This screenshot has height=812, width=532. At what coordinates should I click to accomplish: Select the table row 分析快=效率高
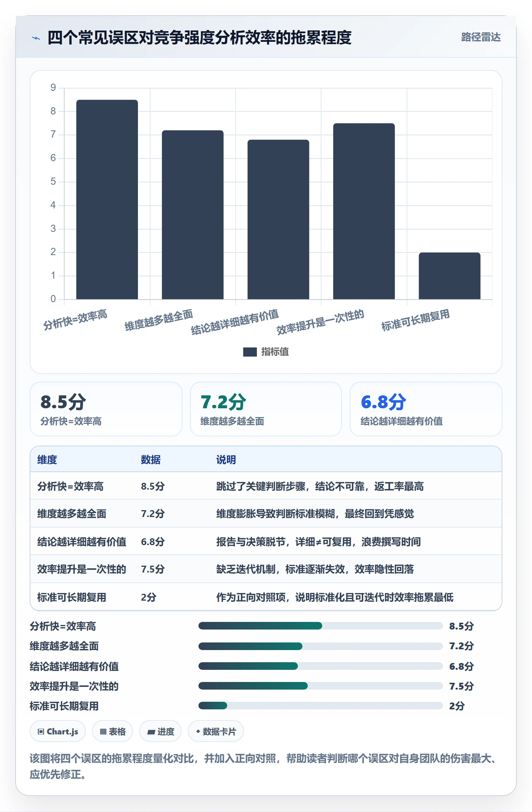pos(266,486)
